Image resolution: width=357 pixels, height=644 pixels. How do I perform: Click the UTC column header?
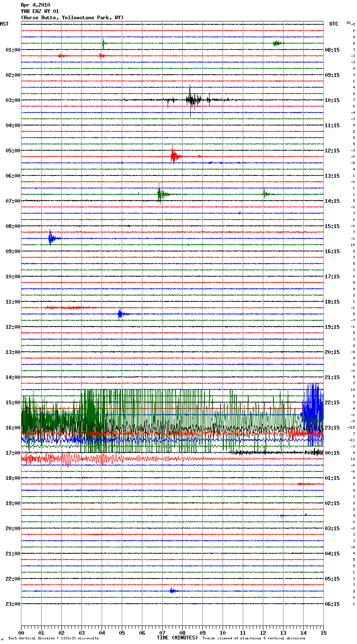click(x=334, y=24)
